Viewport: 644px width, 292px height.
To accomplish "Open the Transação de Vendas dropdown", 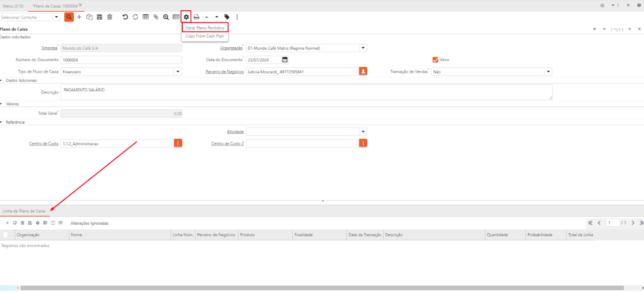I will click(548, 72).
